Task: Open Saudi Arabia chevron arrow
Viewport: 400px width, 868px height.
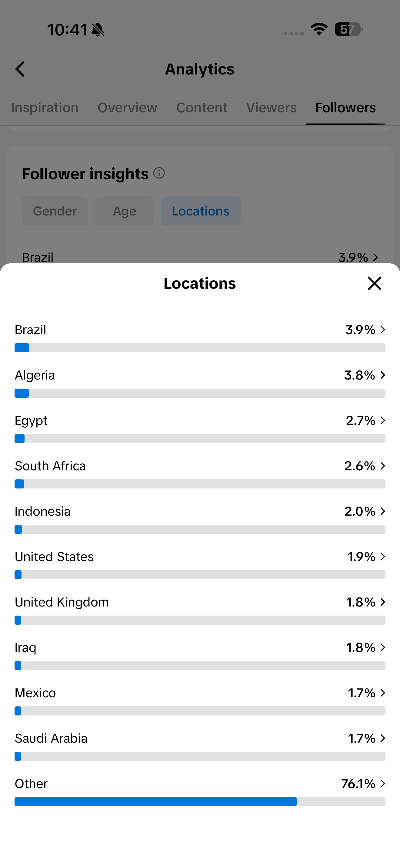Action: tap(382, 738)
